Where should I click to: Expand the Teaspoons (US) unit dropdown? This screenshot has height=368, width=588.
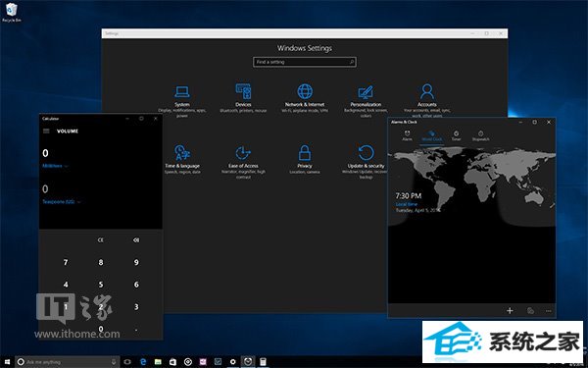pyautogui.click(x=62, y=202)
